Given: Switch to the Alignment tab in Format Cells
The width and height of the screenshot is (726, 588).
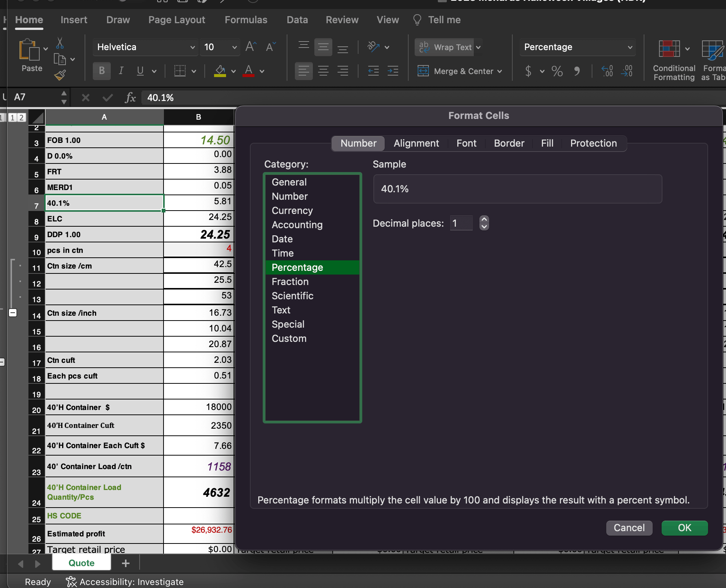Looking at the screenshot, I should pyautogui.click(x=416, y=143).
